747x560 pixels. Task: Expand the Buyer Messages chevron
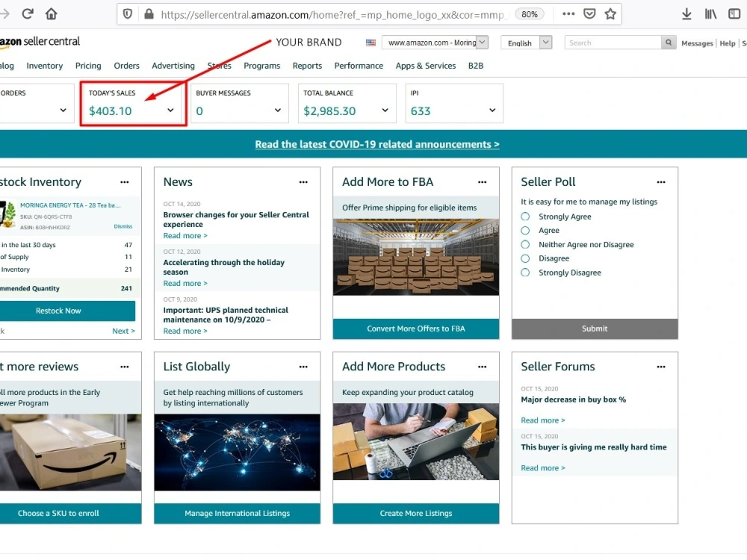tap(278, 111)
